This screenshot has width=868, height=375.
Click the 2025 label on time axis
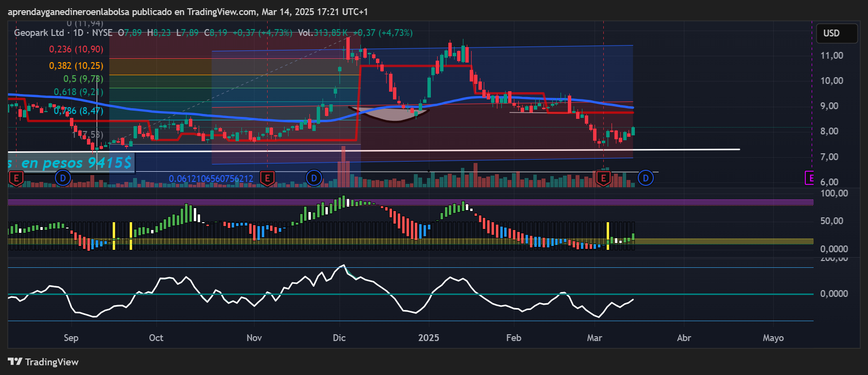coord(428,338)
